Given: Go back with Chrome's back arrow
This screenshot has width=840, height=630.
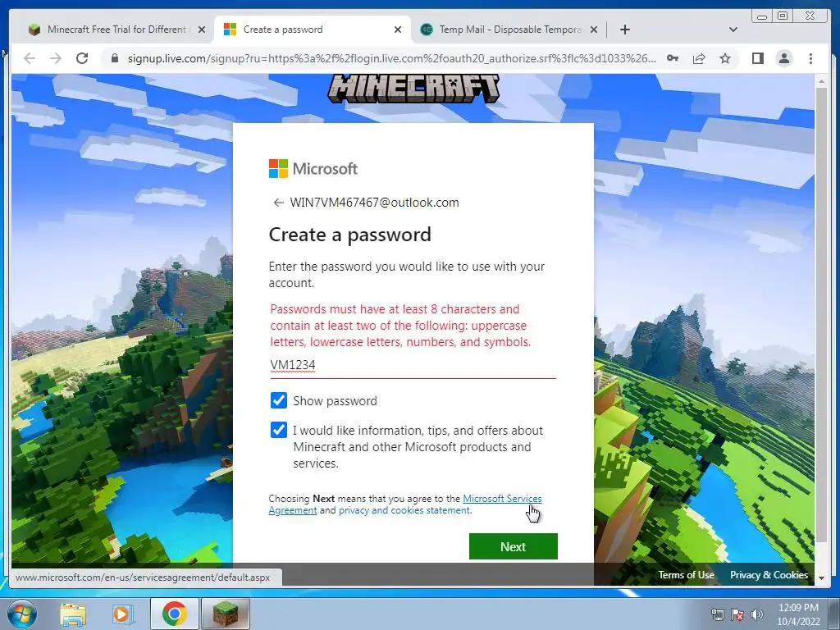Looking at the screenshot, I should [30, 58].
